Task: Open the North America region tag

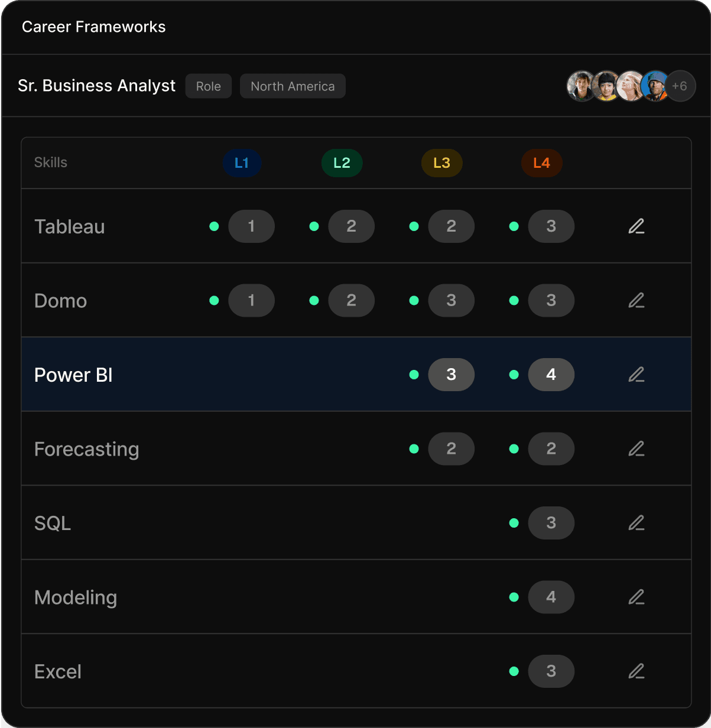Action: click(293, 86)
